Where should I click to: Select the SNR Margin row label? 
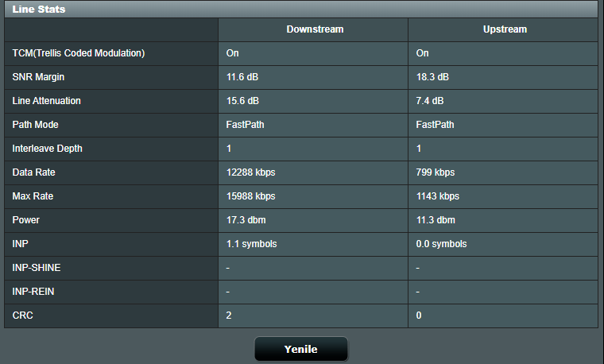(x=38, y=77)
